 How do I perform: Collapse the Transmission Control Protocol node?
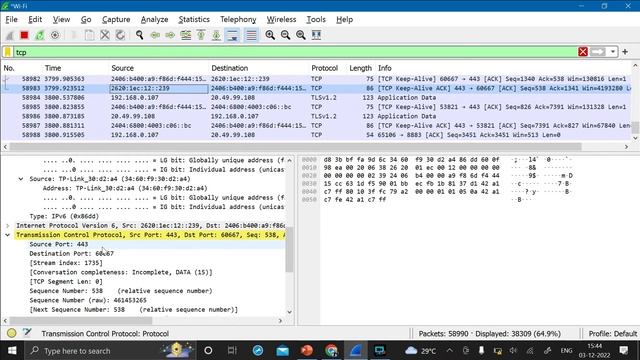coord(7,235)
